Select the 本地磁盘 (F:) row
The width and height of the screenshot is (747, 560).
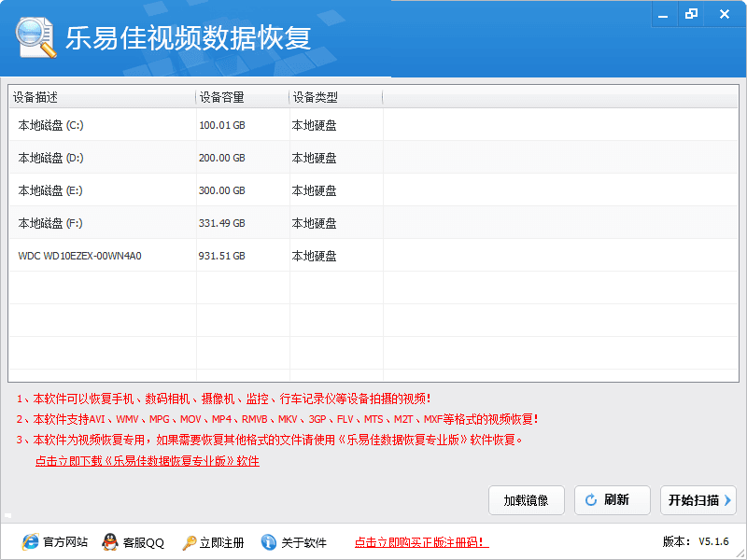(x=373, y=223)
